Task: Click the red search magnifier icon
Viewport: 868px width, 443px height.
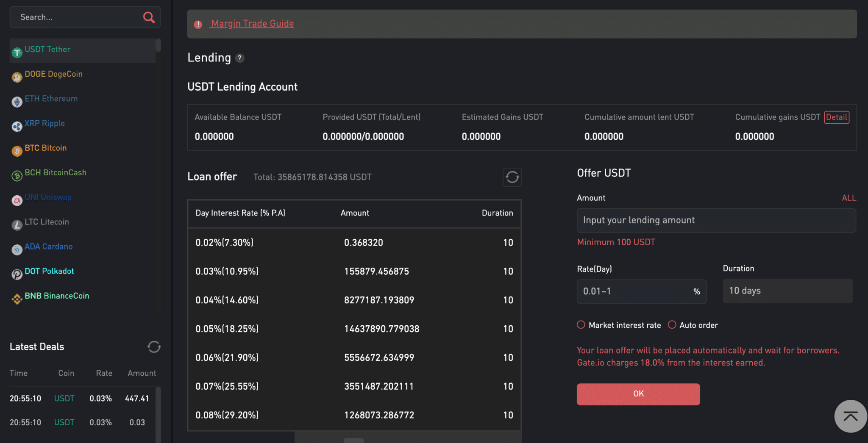Action: tap(149, 17)
